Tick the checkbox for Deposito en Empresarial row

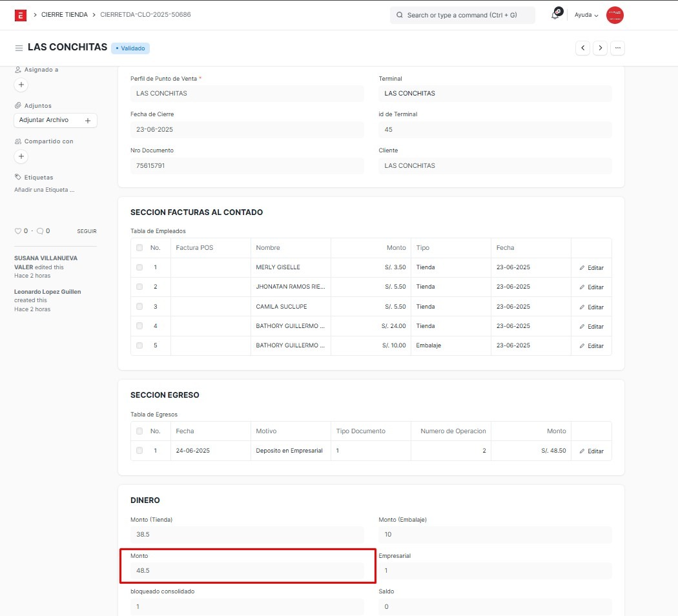click(139, 451)
